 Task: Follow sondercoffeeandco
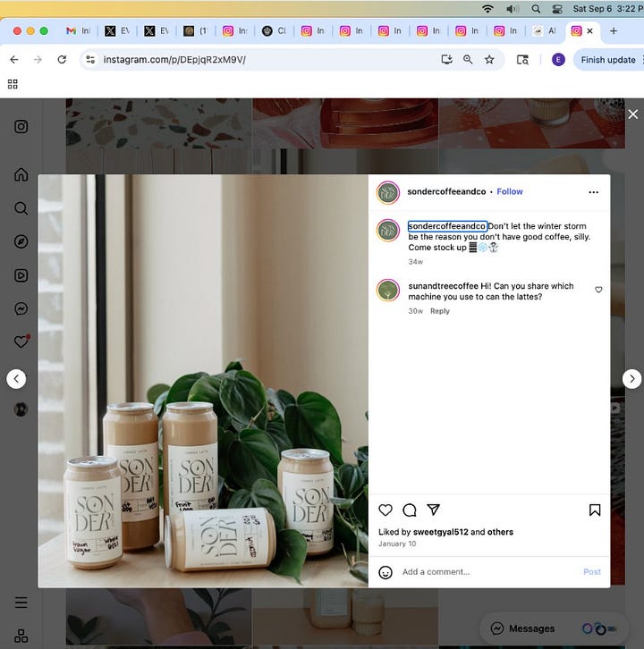[x=510, y=191]
